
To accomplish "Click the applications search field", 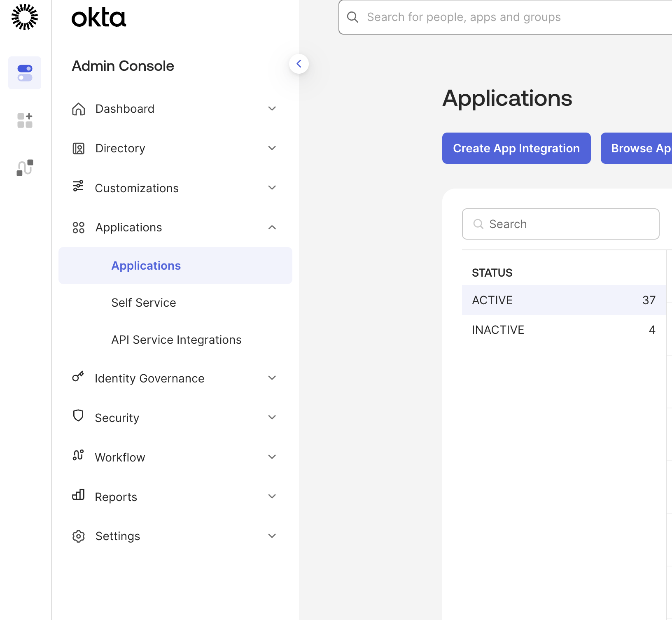I will (x=560, y=224).
